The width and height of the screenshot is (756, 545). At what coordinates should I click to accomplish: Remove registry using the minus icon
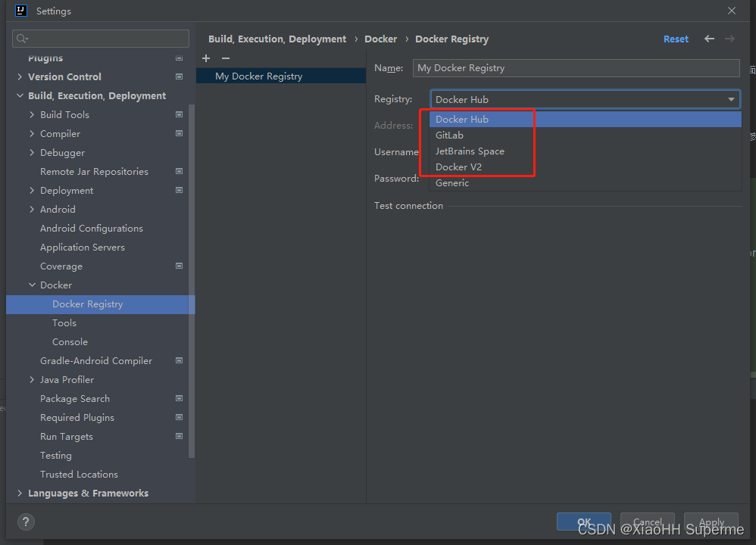(225, 58)
